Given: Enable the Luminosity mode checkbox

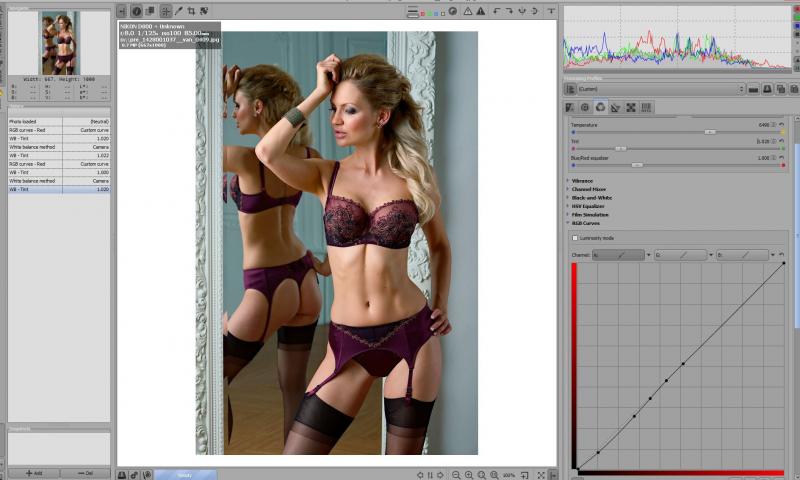Looking at the screenshot, I should (x=575, y=238).
